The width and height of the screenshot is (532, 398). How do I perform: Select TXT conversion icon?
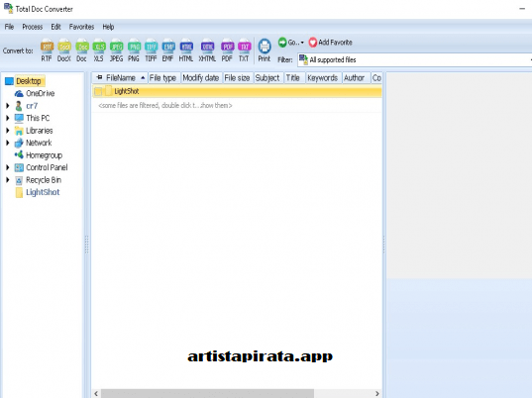click(244, 50)
